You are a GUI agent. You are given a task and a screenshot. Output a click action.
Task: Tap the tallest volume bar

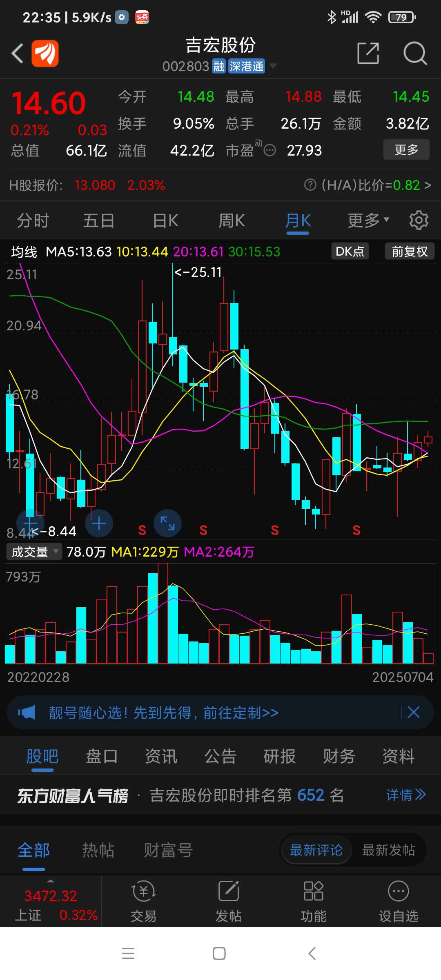(163, 613)
